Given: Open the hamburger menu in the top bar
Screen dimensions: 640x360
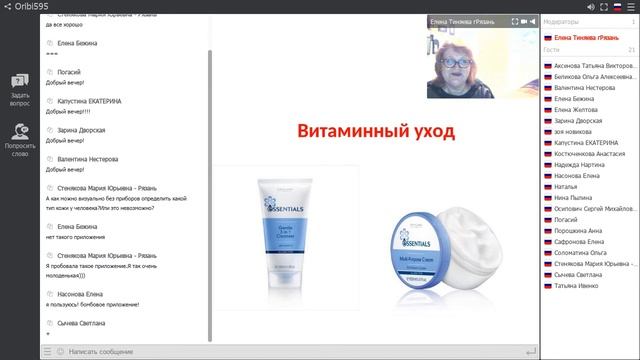Looking at the screenshot, I should point(631,7).
